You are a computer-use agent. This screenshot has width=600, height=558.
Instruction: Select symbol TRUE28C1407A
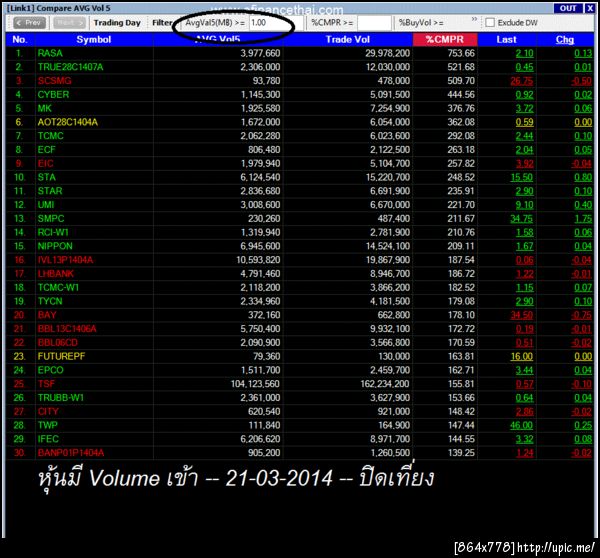(x=70, y=67)
